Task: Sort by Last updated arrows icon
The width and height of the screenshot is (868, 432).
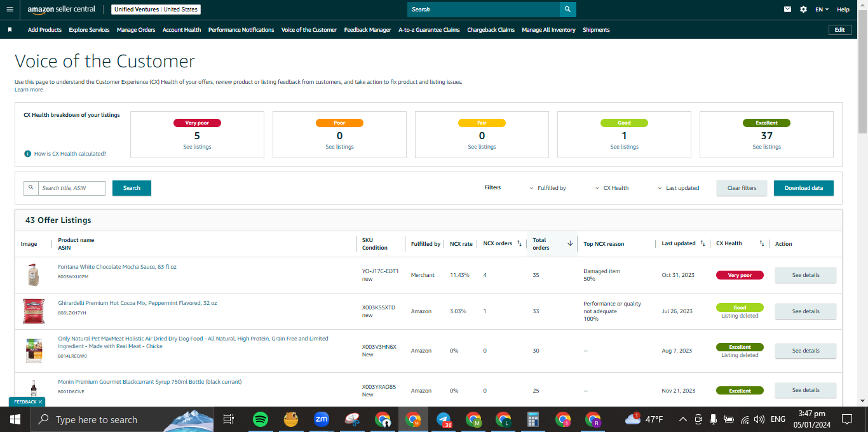Action: coord(703,243)
